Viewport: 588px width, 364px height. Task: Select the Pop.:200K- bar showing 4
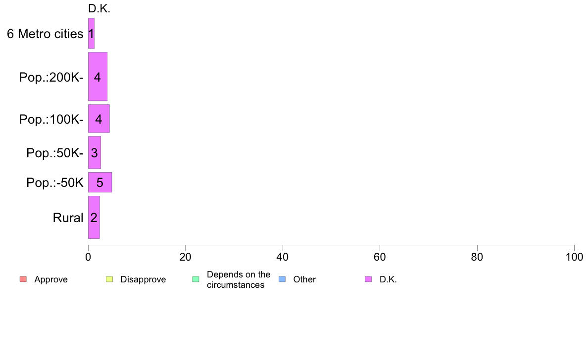click(x=98, y=77)
